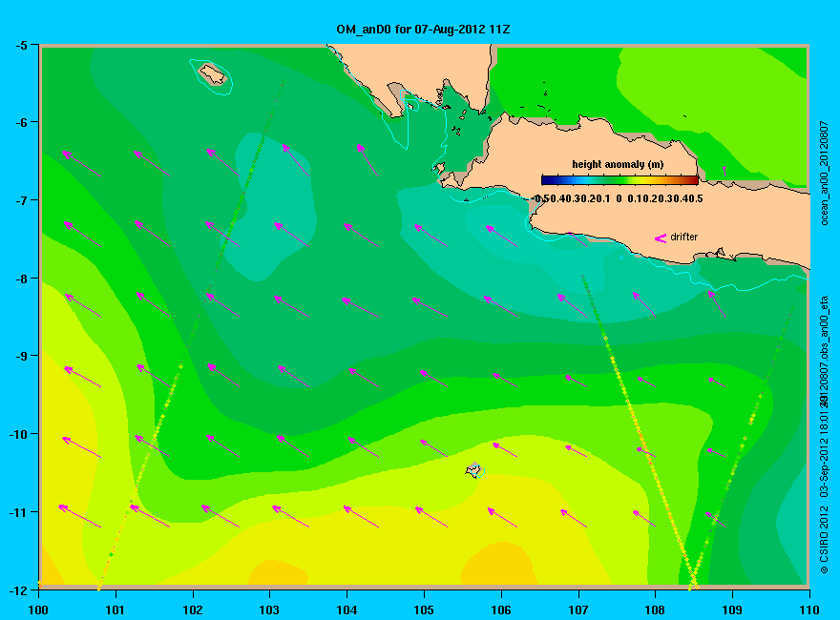Click the colorbar tick values row under the bar
The image size is (840, 620).
point(619,198)
